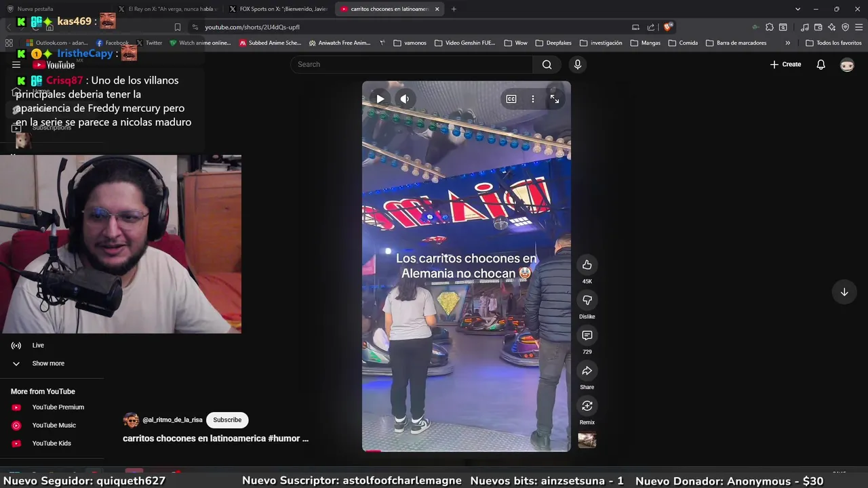This screenshot has height=488, width=868.
Task: Open the Extensions puzzle icon
Action: [x=769, y=27]
